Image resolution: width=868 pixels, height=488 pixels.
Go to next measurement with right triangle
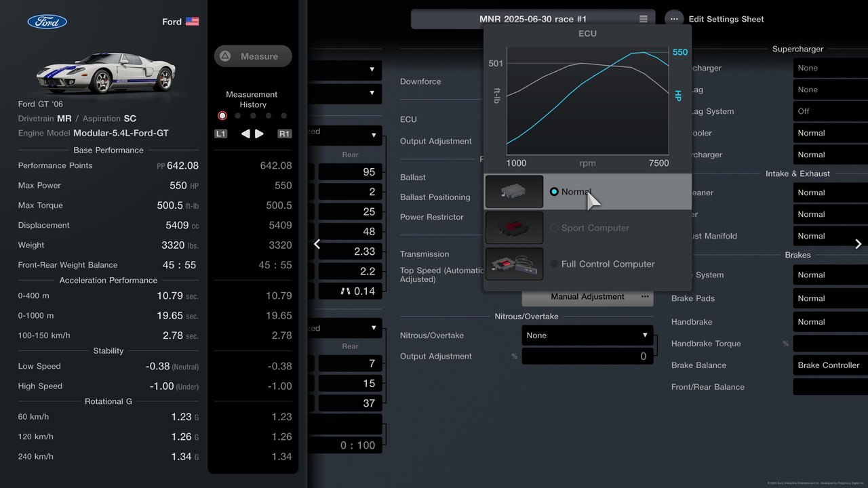click(x=259, y=134)
